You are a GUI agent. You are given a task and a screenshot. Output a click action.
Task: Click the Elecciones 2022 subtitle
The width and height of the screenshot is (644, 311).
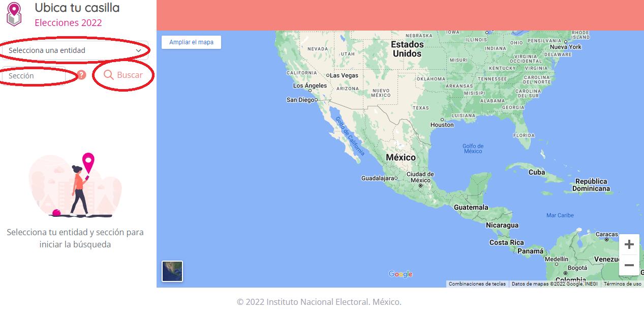coord(68,23)
